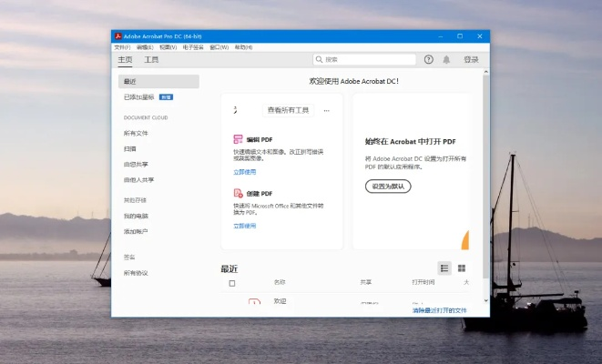Tick the select-all checkbox in 最近 list

232,283
